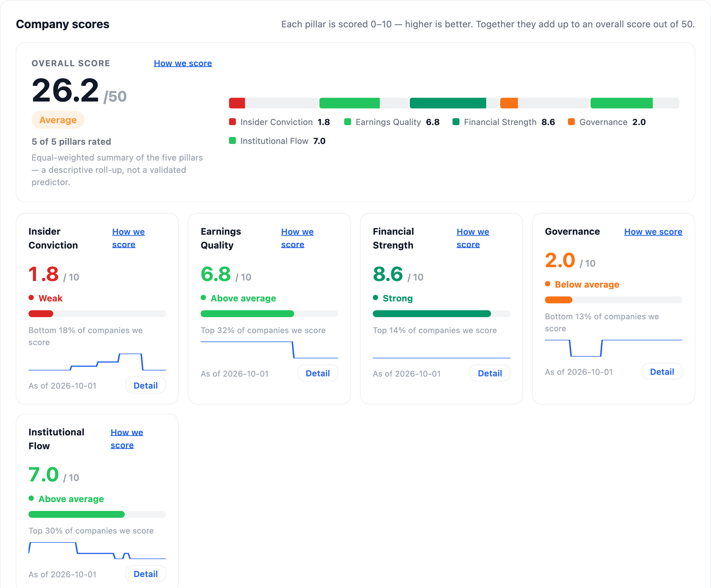711x588 pixels.
Task: Click the Earnings Quality green progress bar
Action: (247, 313)
